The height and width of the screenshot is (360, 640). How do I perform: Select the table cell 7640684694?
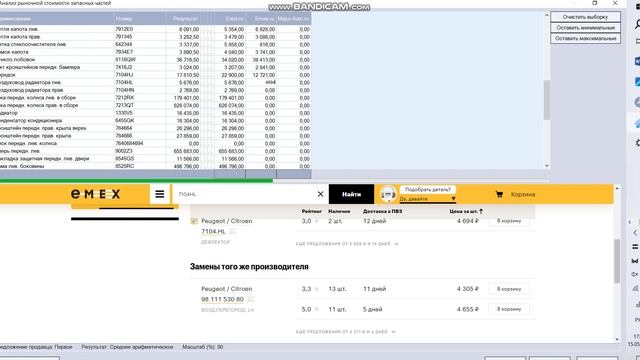click(140, 143)
